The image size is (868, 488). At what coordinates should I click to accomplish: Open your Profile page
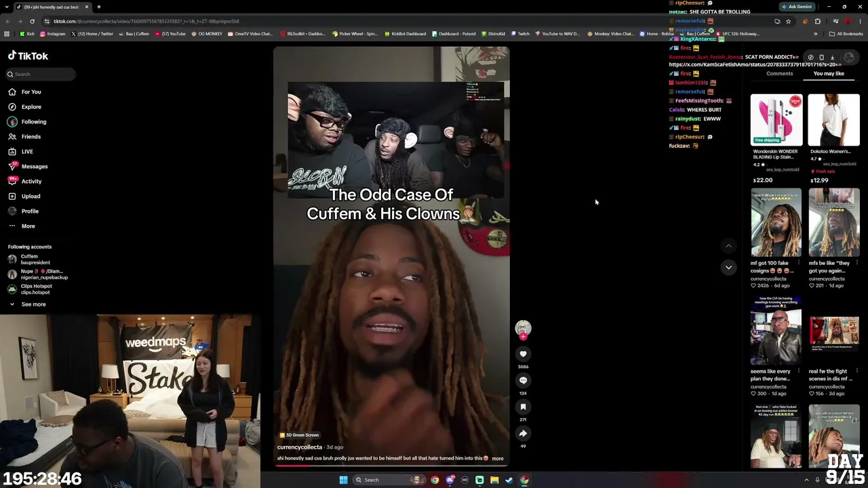pos(24,211)
